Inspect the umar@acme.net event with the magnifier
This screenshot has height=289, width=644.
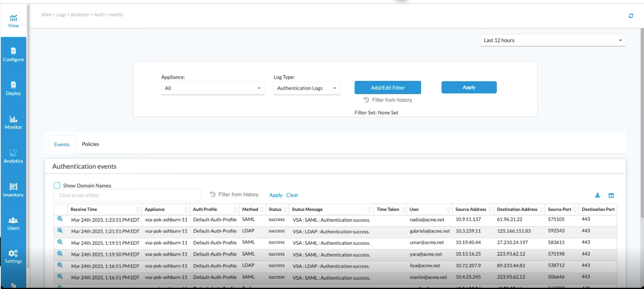[x=60, y=242]
